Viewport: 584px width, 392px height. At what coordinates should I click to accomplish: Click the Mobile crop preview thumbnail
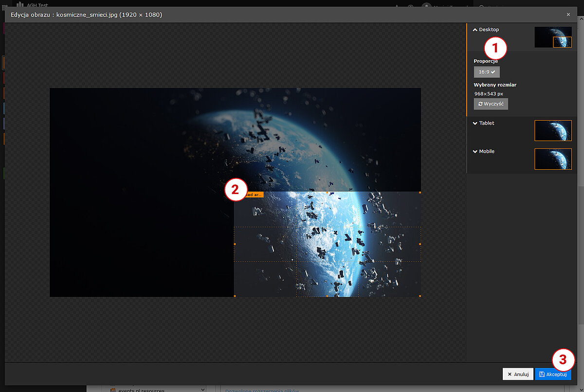553,159
